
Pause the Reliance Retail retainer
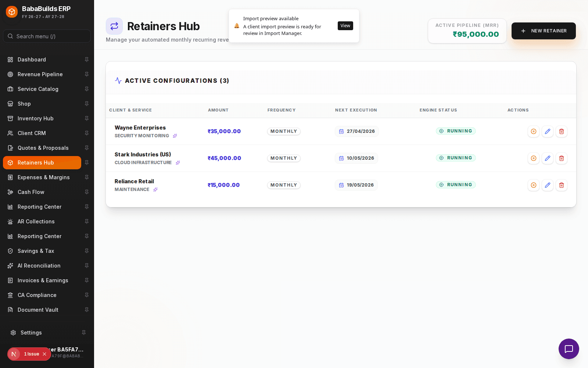pyautogui.click(x=534, y=185)
